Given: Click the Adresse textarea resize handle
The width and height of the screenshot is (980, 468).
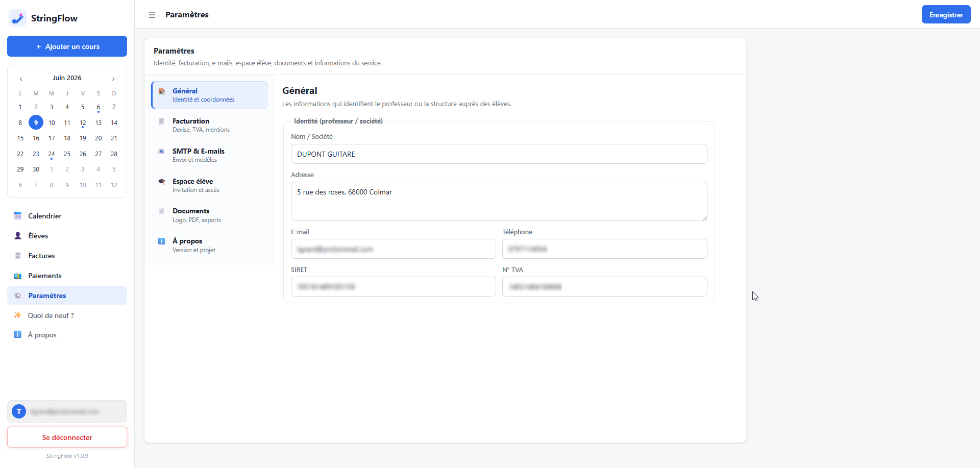Looking at the screenshot, I should (704, 218).
